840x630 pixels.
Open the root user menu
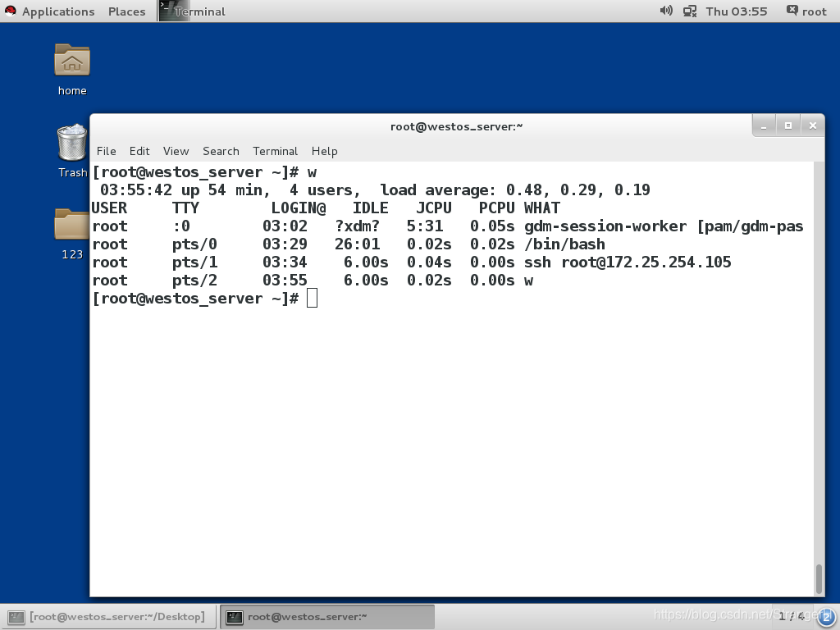(x=807, y=11)
